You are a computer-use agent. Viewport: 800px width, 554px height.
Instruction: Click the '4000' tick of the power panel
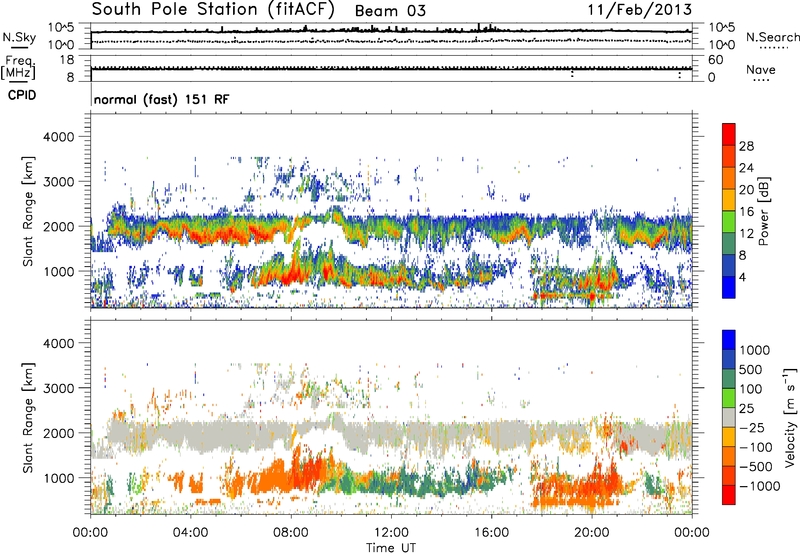[x=58, y=137]
